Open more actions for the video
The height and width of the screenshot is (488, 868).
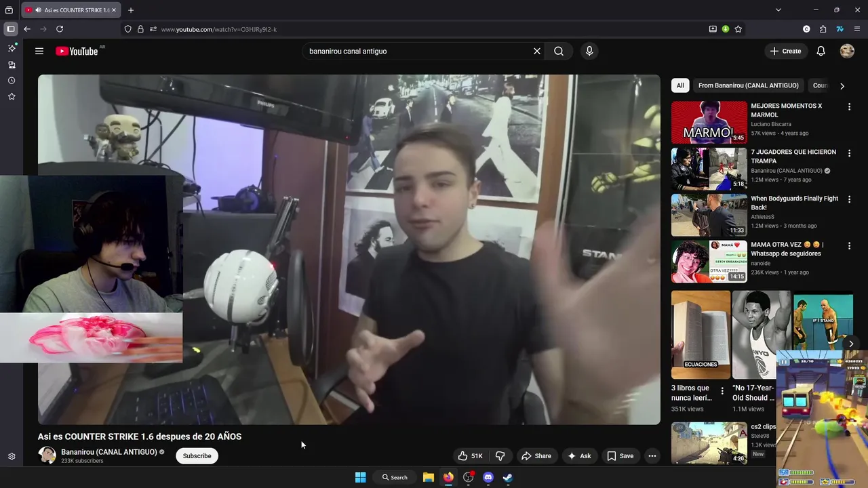(652, 456)
